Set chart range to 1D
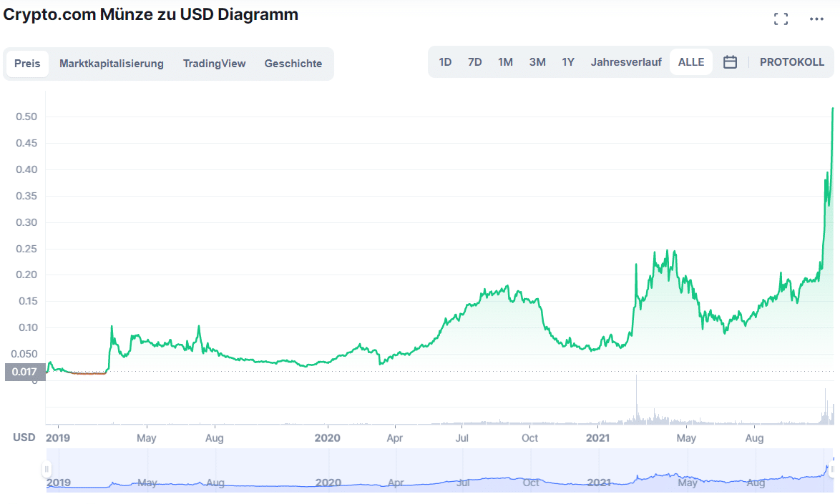Screen dimensions: 840x504 (x=445, y=62)
